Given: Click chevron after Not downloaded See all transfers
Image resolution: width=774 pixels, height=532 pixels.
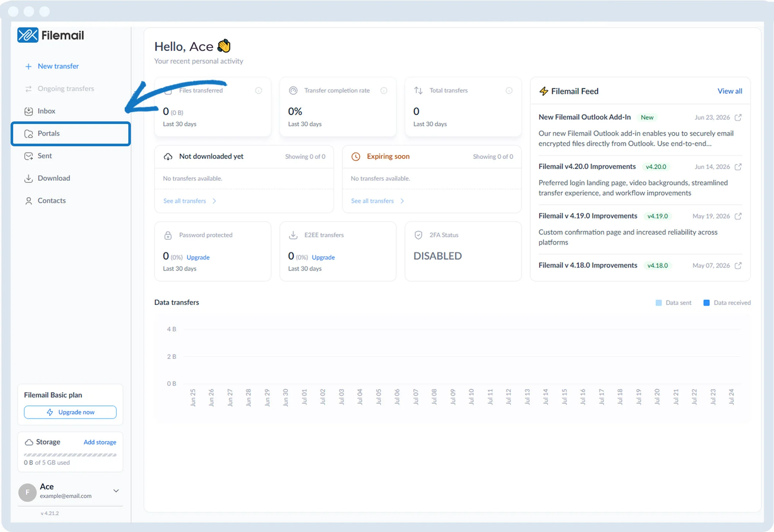Looking at the screenshot, I should click(x=215, y=201).
